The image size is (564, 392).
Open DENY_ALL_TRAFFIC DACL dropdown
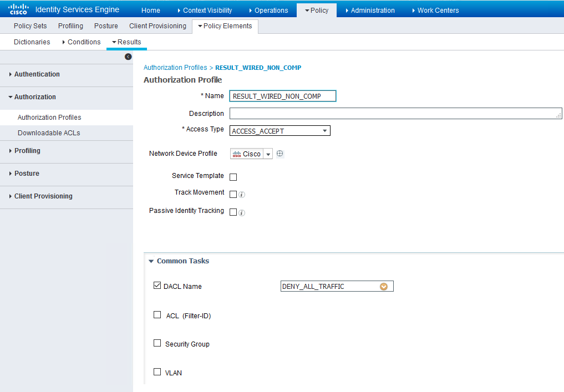[337, 286]
